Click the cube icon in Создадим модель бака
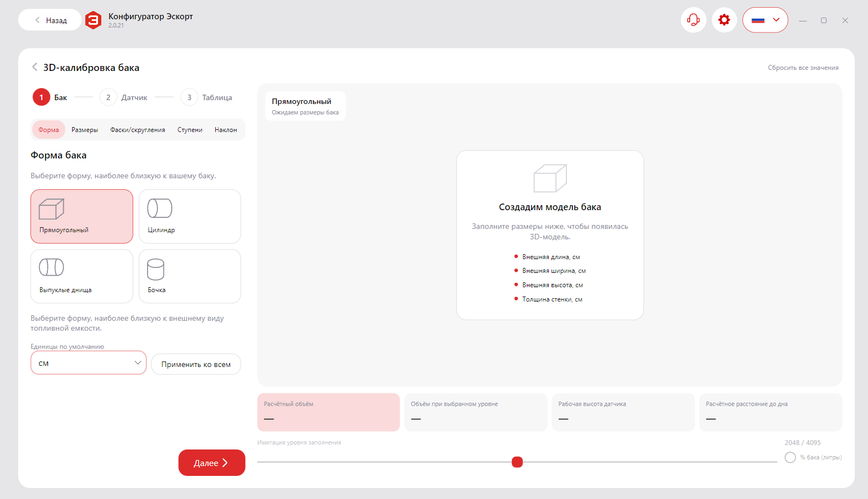The image size is (868, 499). (x=550, y=178)
